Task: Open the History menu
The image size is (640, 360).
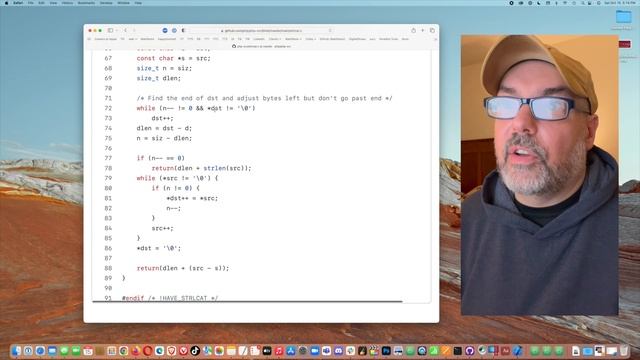Action: pyautogui.click(x=67, y=3)
